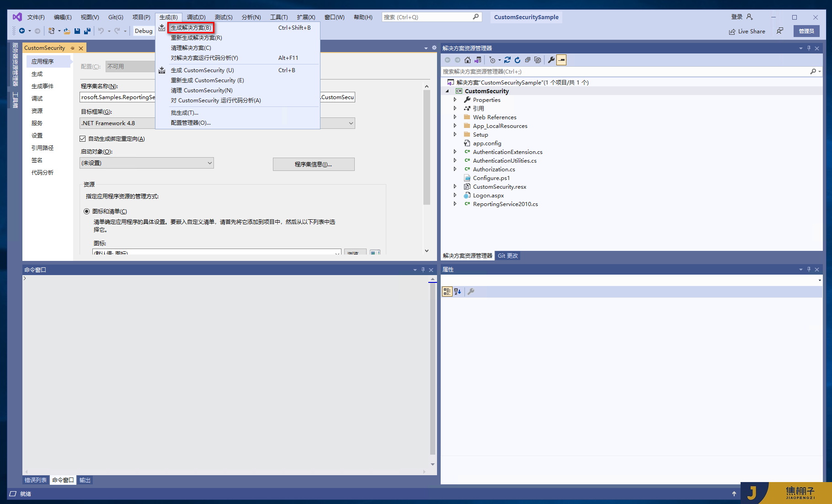
Task: Close the CustomSecurity document tab
Action: point(81,48)
